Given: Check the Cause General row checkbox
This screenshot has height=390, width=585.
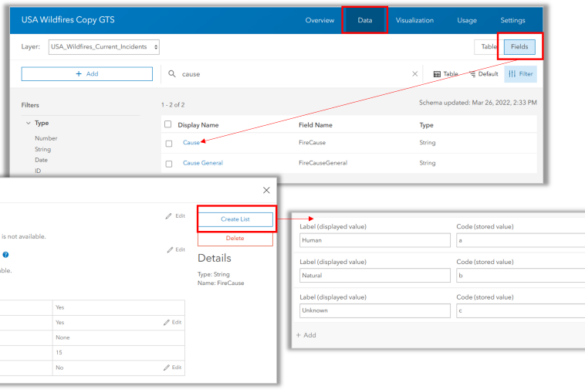Looking at the screenshot, I should tap(169, 164).
